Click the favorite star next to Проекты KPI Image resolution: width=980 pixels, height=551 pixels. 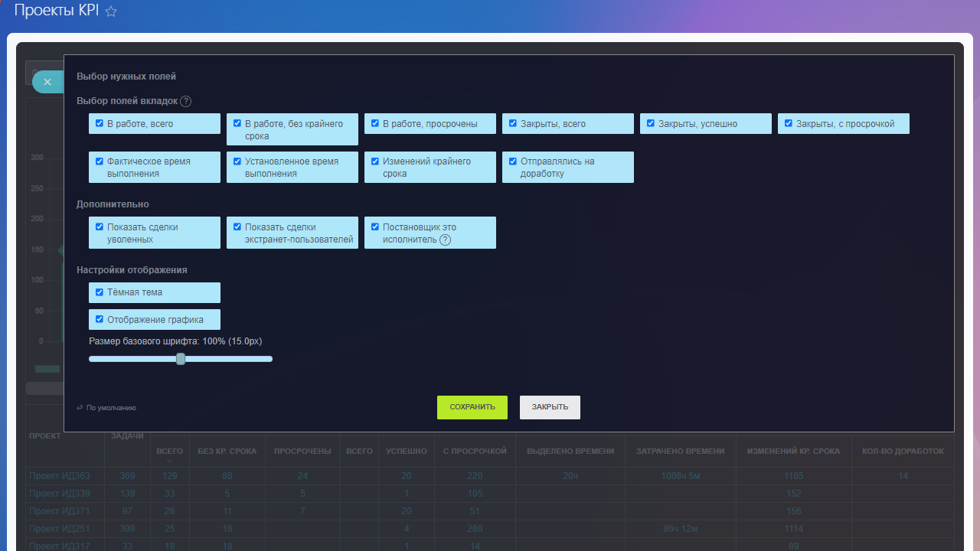tap(111, 11)
